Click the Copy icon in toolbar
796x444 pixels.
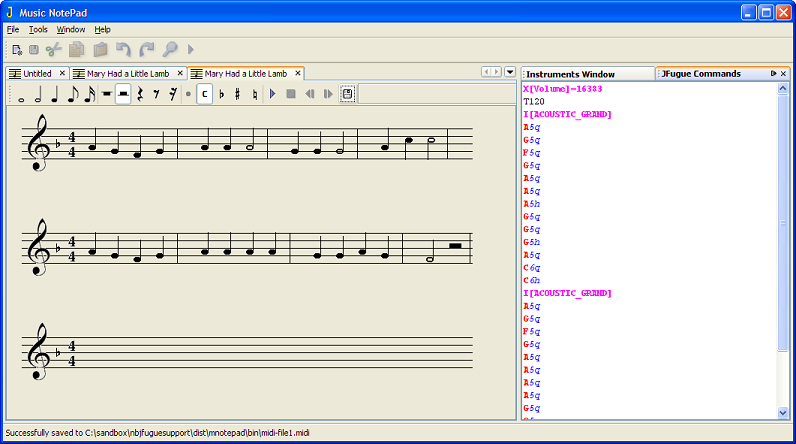tap(77, 50)
